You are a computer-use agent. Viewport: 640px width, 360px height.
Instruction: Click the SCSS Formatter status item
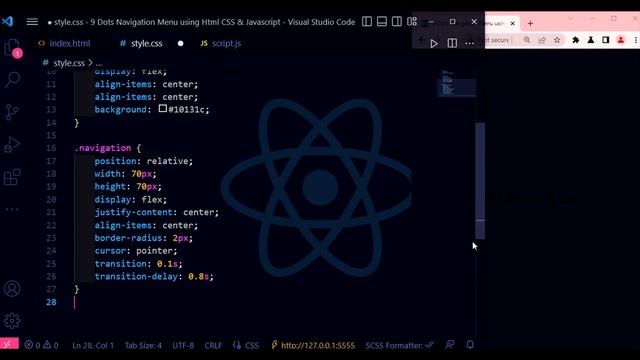coord(399,345)
